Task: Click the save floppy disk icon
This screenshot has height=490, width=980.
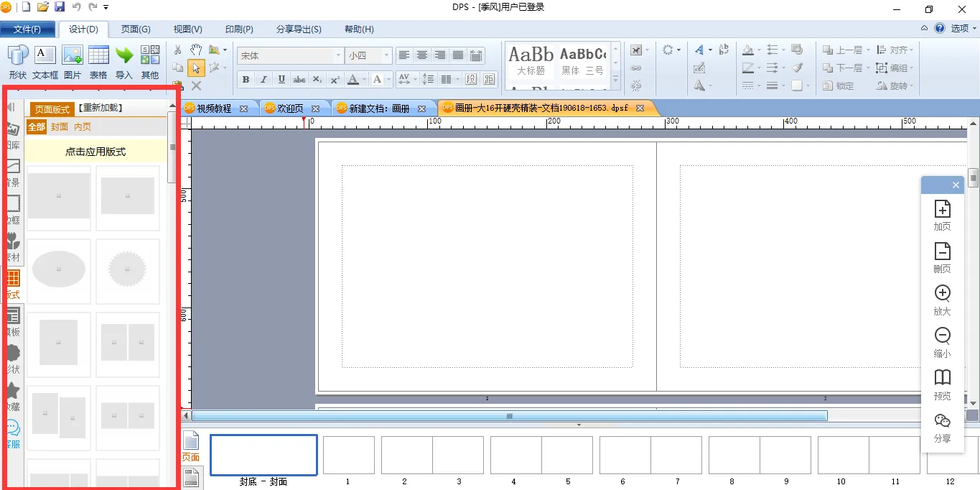Action: click(x=60, y=7)
